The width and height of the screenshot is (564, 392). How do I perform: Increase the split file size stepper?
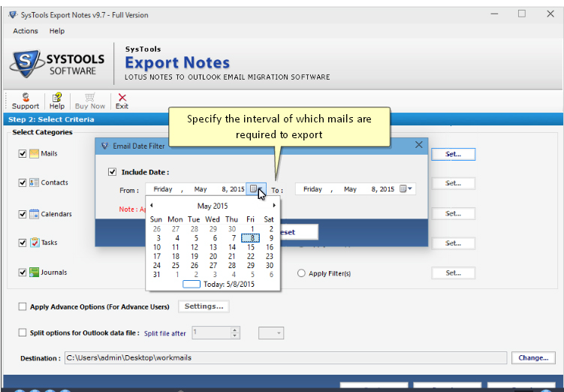[x=235, y=330]
